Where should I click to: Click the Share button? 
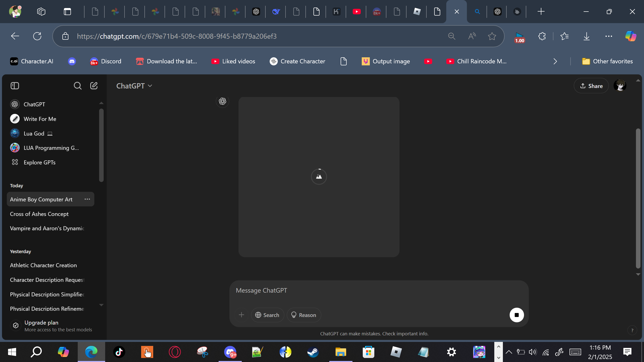point(591,86)
